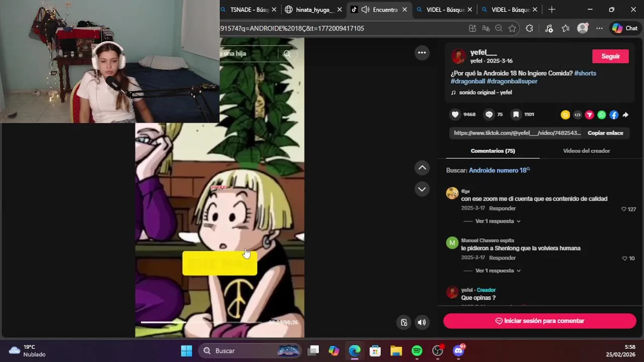Share the video on WhatsApp

click(602, 115)
